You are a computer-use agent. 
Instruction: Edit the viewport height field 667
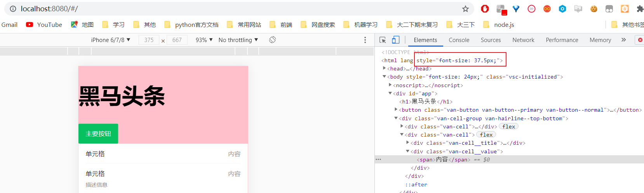[177, 40]
